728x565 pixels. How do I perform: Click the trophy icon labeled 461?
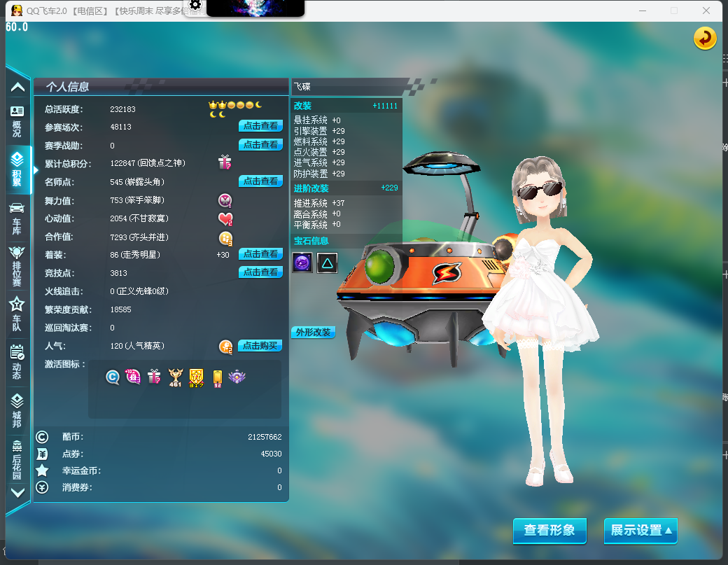click(x=176, y=378)
